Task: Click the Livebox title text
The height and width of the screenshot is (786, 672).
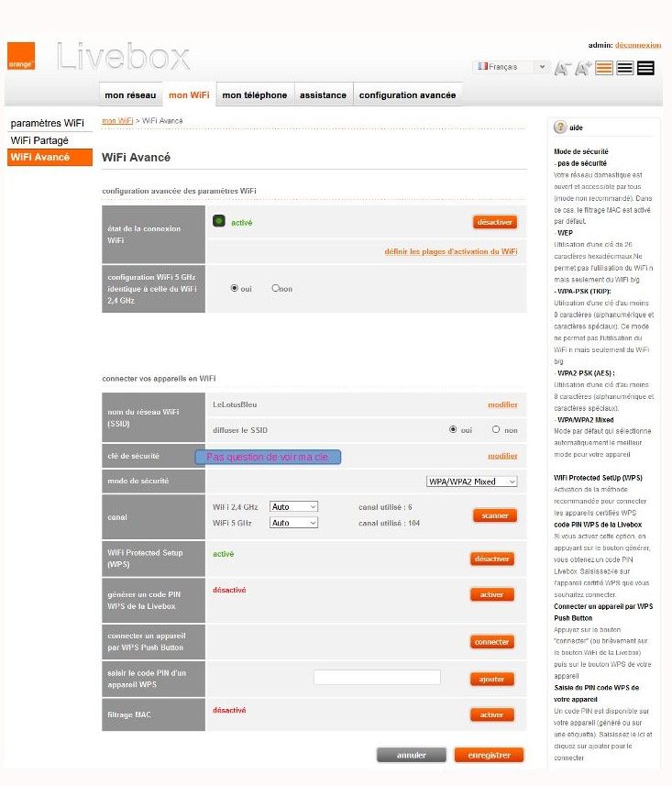Action: [123, 57]
